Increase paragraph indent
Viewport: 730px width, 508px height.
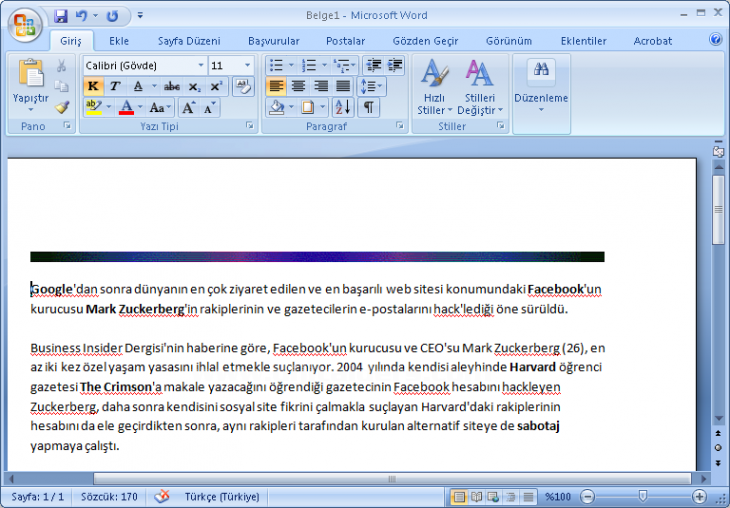[x=395, y=65]
